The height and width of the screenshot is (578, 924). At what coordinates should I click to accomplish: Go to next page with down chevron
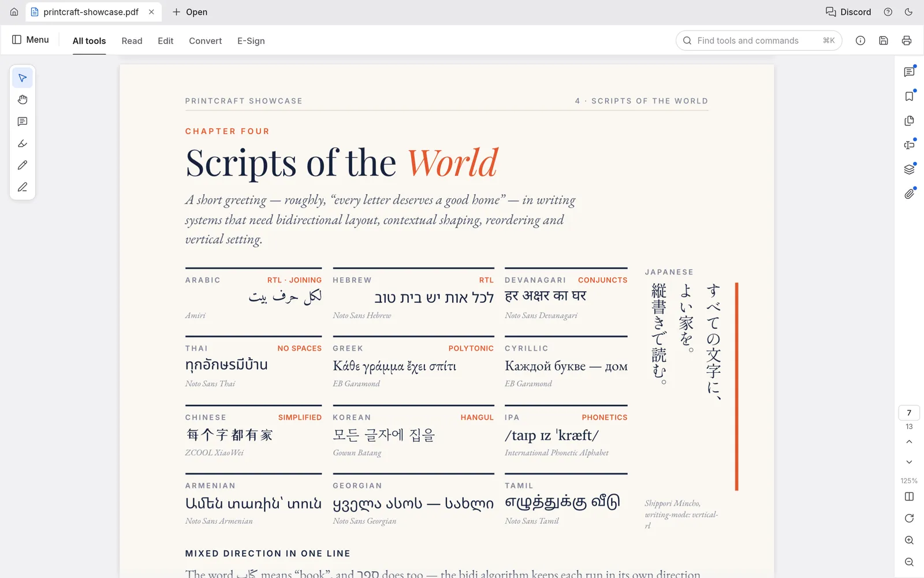coord(909,462)
